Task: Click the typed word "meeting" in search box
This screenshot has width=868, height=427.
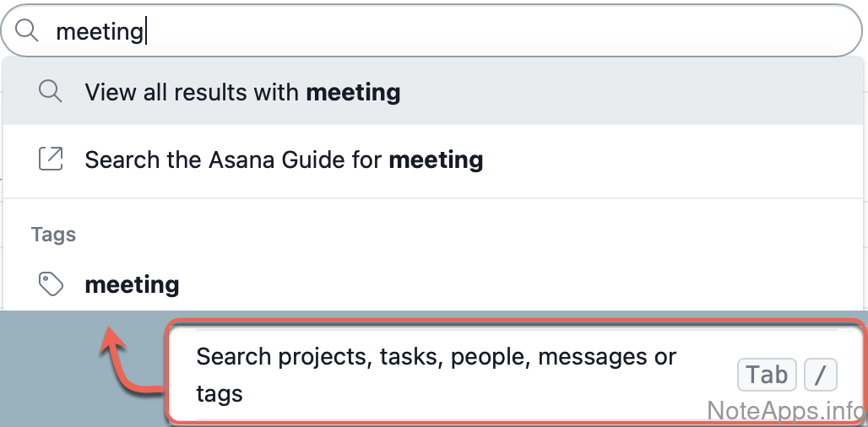Action: [99, 32]
